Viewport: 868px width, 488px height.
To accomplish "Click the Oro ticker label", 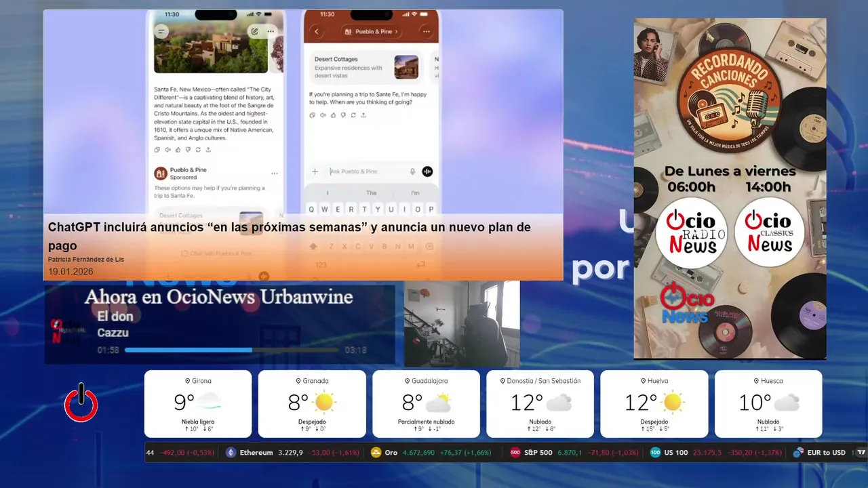I will [391, 452].
